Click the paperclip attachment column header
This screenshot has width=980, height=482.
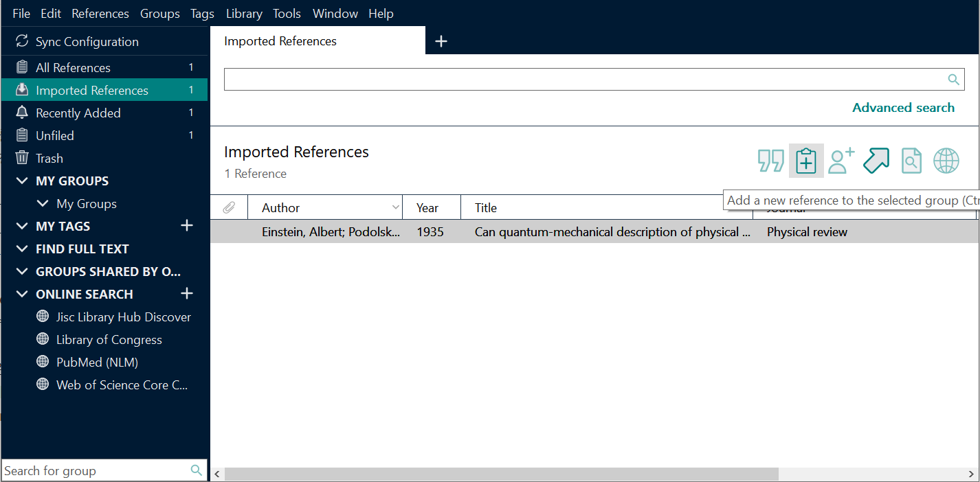[229, 207]
